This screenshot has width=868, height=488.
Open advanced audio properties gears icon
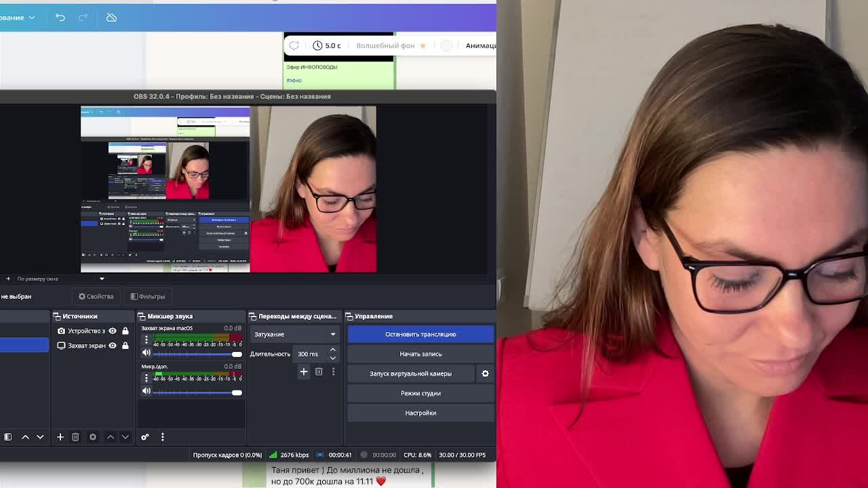[144, 437]
